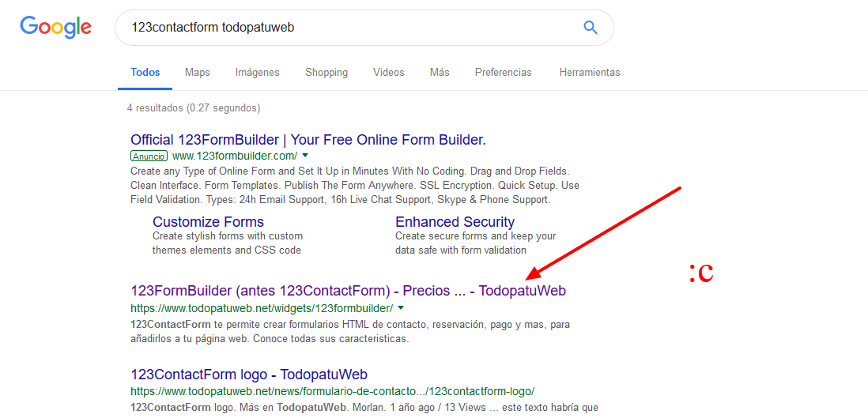
Task: Expand the Más menu
Action: 440,73
